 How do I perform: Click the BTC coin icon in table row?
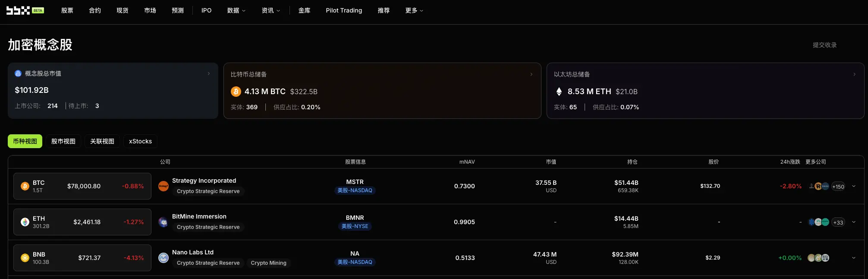coord(25,186)
